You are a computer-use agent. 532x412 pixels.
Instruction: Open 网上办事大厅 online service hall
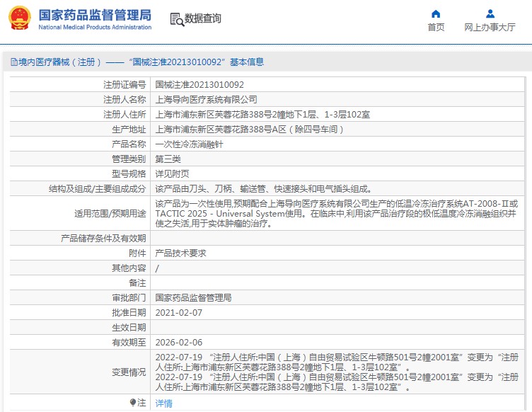[x=490, y=27]
